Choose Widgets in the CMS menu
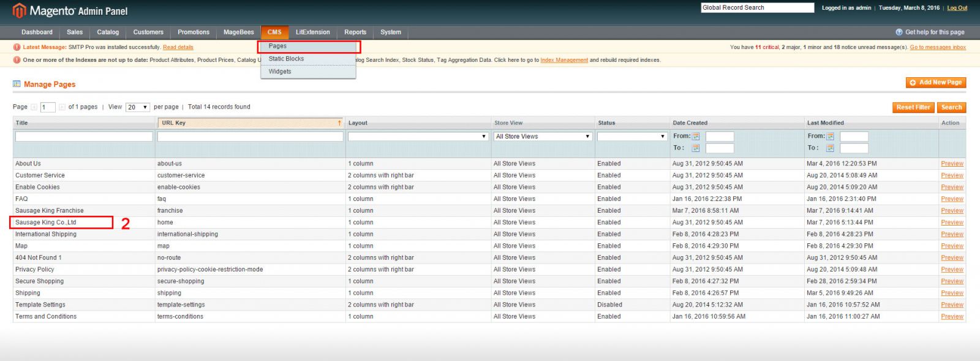Viewport: 980px width, 361px height. (x=280, y=72)
